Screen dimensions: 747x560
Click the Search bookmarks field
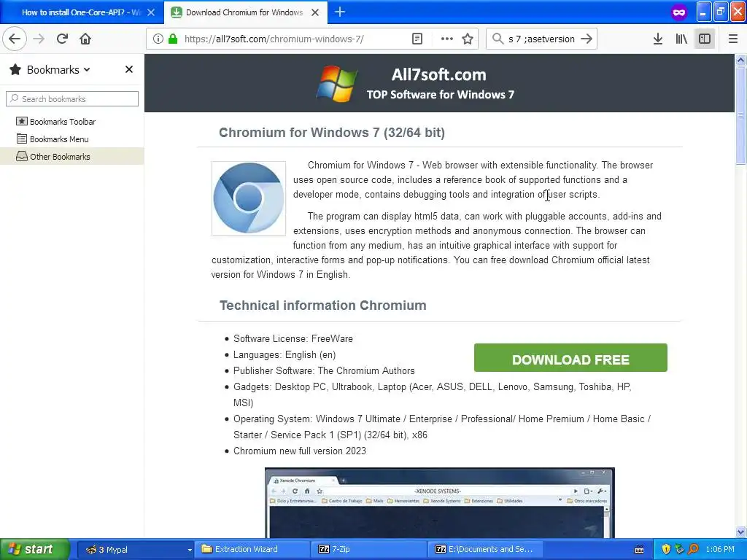click(72, 99)
